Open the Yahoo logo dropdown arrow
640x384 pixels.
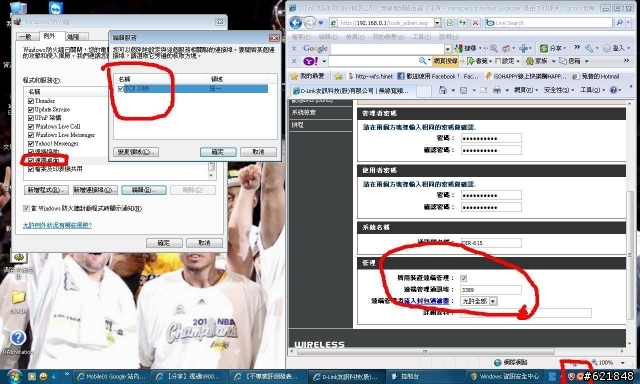click(324, 61)
